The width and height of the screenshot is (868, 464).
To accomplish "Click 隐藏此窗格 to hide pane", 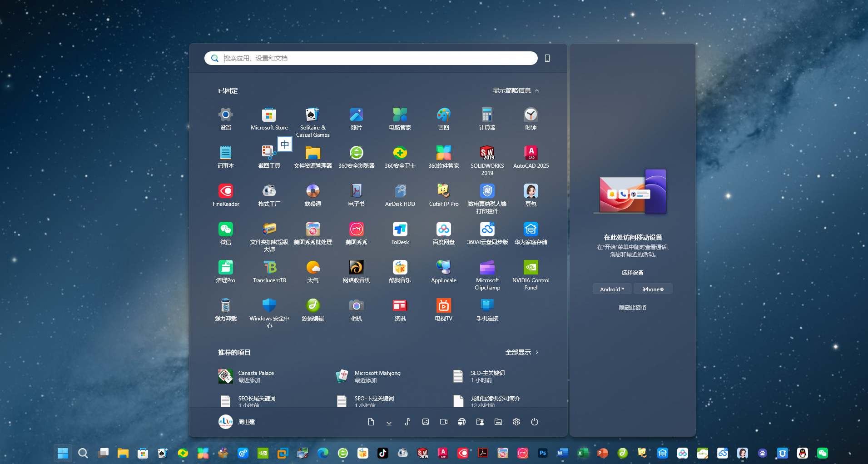I will [632, 308].
